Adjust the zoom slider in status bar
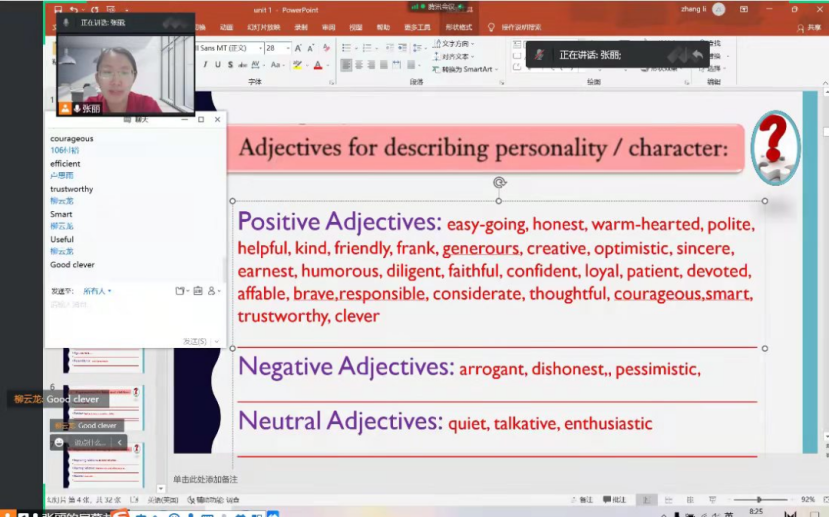Image resolution: width=830 pixels, height=517 pixels. (x=758, y=499)
